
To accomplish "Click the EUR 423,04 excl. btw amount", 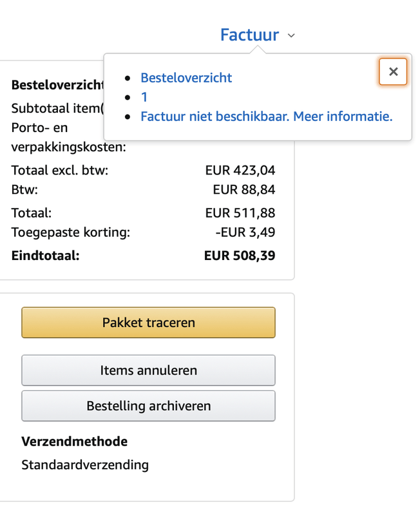I will coord(240,171).
